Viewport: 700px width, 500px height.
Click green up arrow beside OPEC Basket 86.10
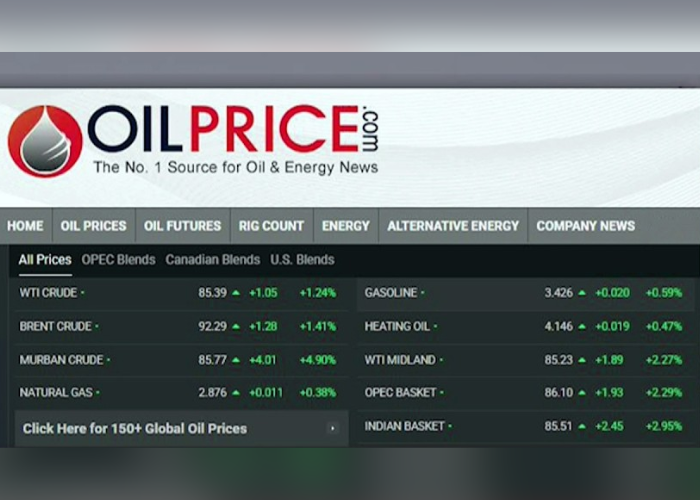tap(582, 393)
